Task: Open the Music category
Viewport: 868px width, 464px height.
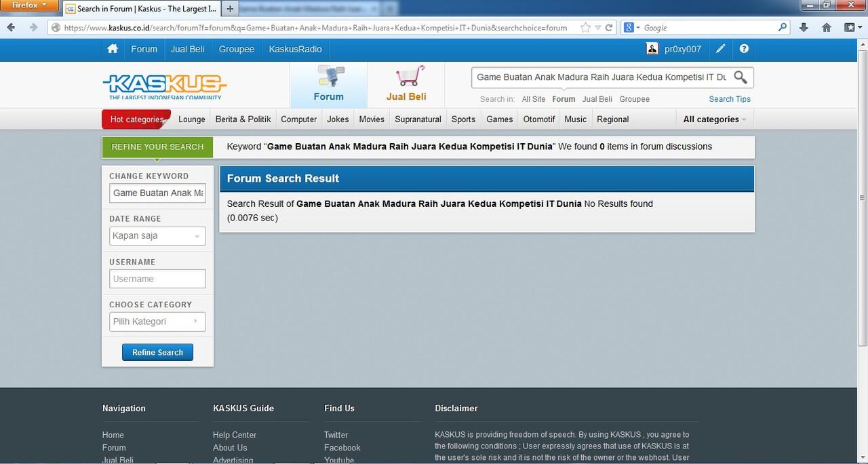Action: pos(576,119)
